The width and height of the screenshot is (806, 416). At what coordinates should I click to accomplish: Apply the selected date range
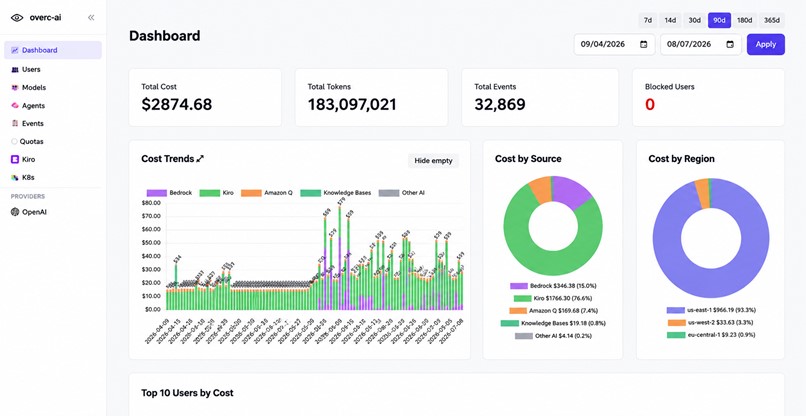[765, 44]
